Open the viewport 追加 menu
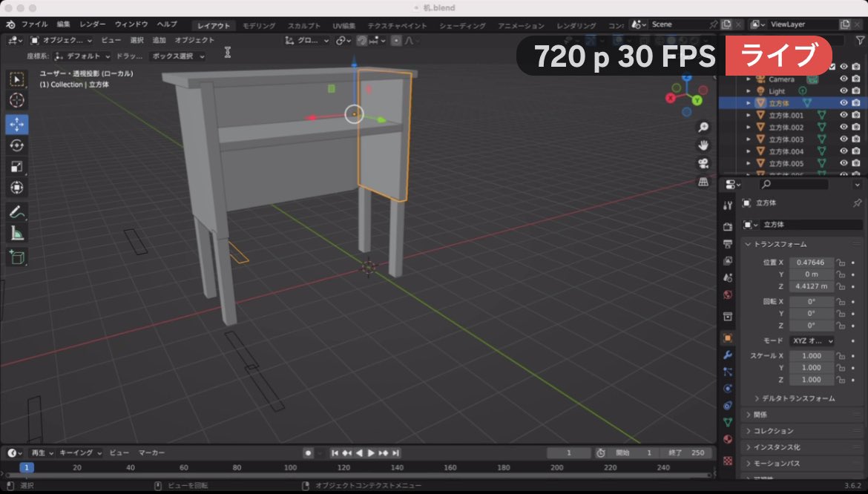Screen dimensions: 868x494 [159, 40]
